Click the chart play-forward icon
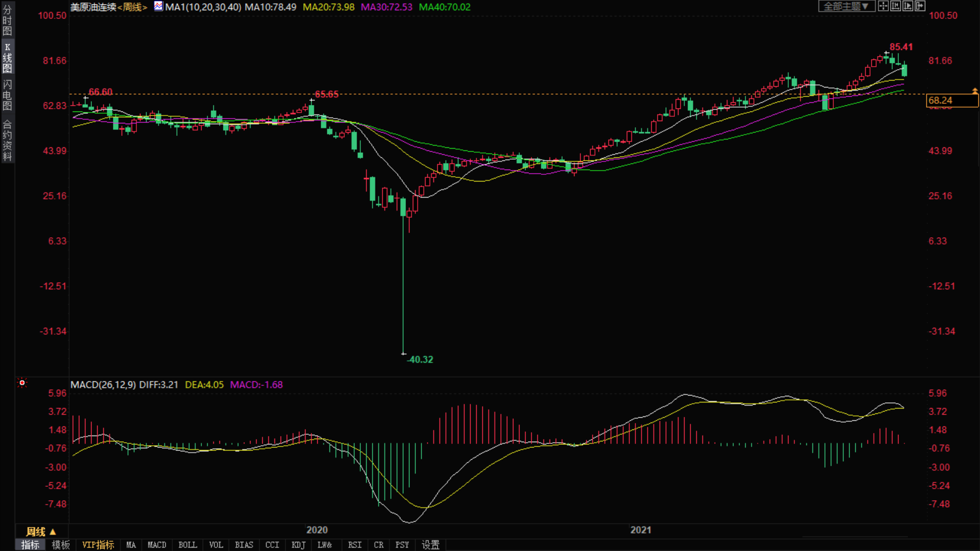The image size is (980, 551). [908, 6]
